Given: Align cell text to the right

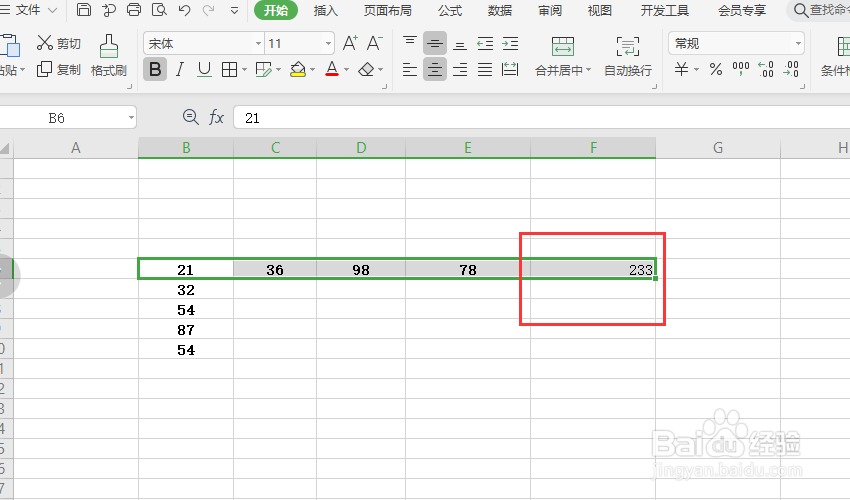Looking at the screenshot, I should coord(460,69).
